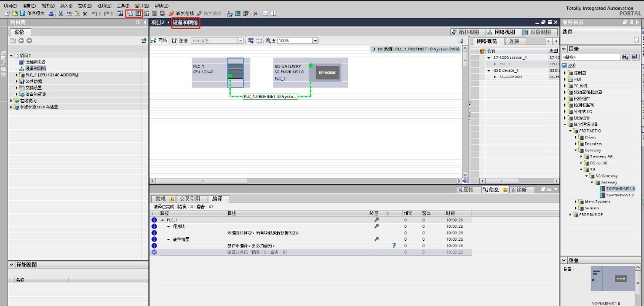644x306 pixels.
Task: Click the DP-NORM module thumbnail
Action: (327, 73)
